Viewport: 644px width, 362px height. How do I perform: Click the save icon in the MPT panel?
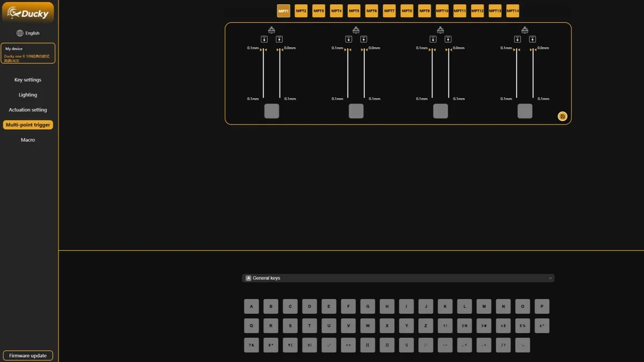[562, 116]
